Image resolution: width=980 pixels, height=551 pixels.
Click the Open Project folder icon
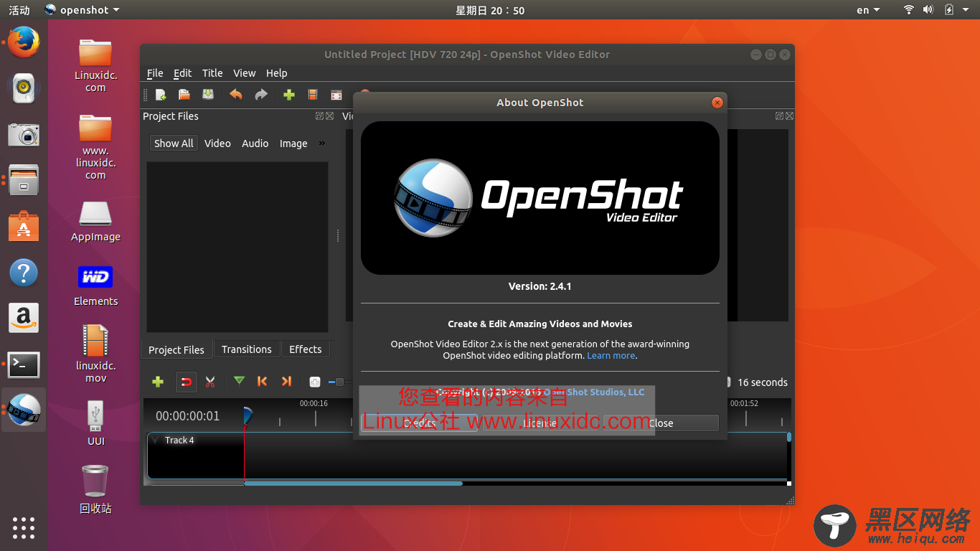pyautogui.click(x=184, y=95)
